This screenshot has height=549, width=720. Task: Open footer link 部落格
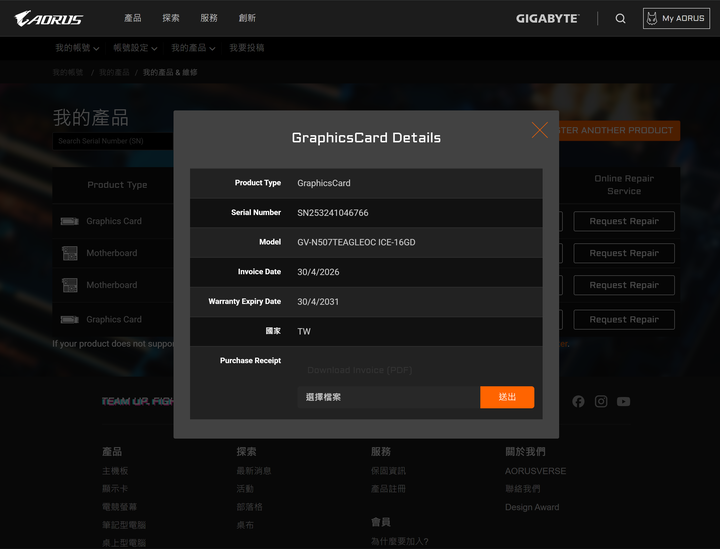click(249, 507)
